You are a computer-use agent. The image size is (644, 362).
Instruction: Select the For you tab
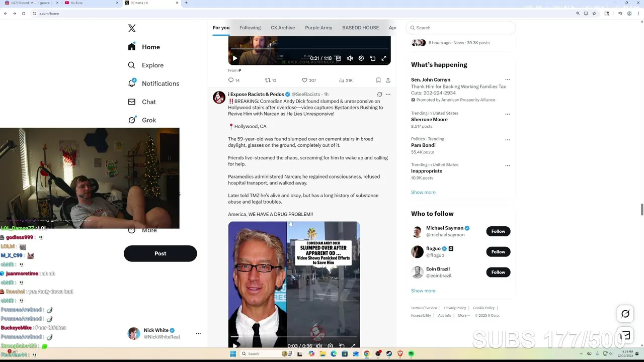pyautogui.click(x=221, y=28)
